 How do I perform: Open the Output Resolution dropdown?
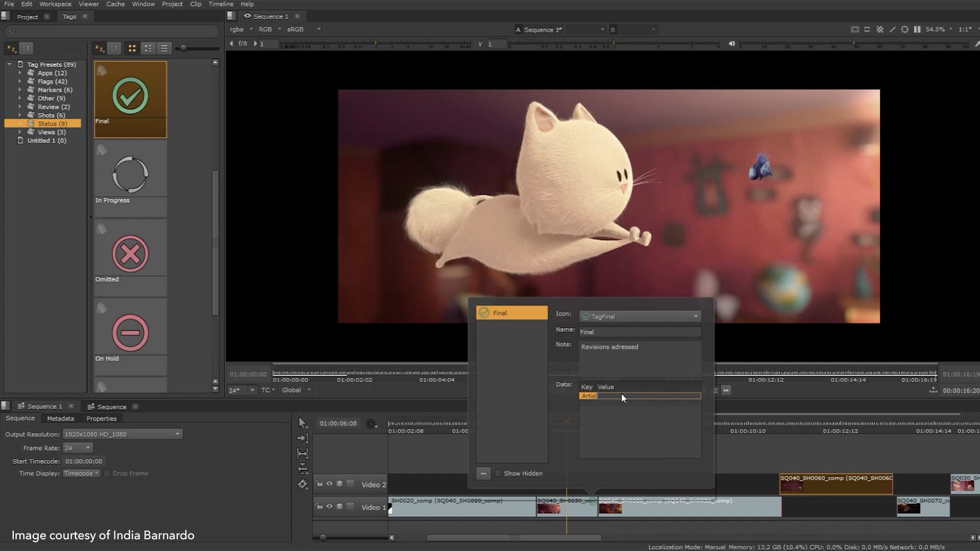point(122,434)
